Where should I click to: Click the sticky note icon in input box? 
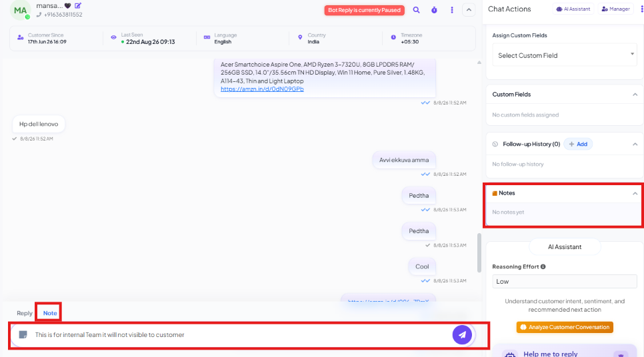click(x=23, y=335)
